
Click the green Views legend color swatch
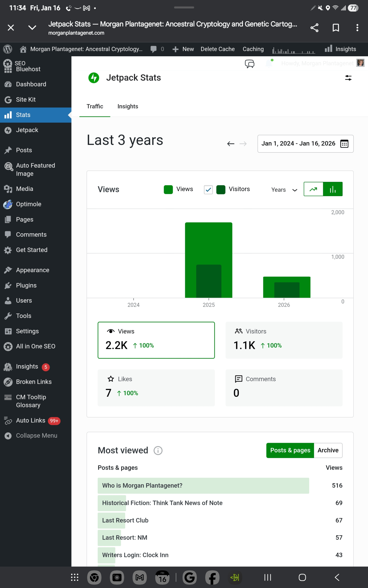coord(168,189)
